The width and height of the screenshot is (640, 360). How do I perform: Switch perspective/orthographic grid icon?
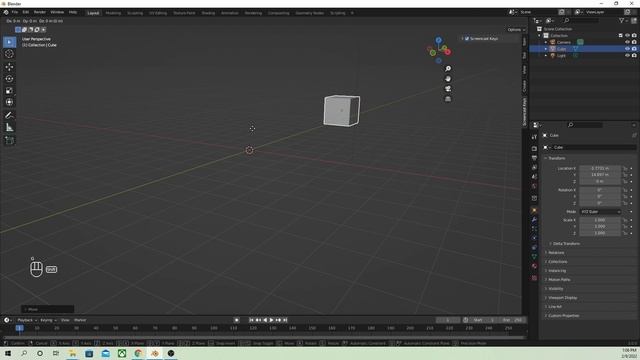448,99
